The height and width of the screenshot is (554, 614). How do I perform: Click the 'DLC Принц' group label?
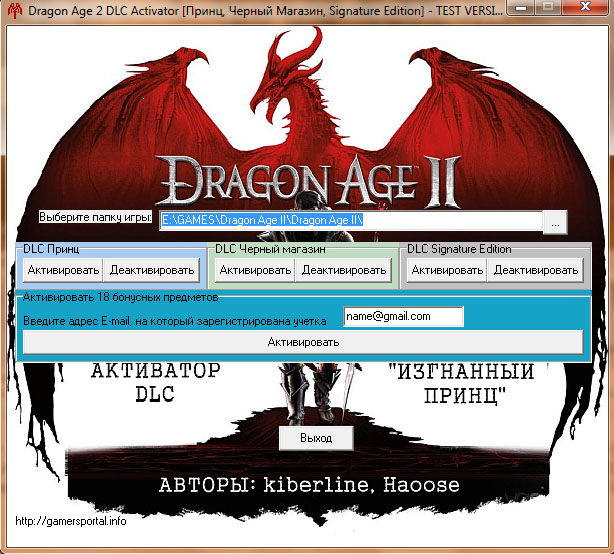click(51, 249)
